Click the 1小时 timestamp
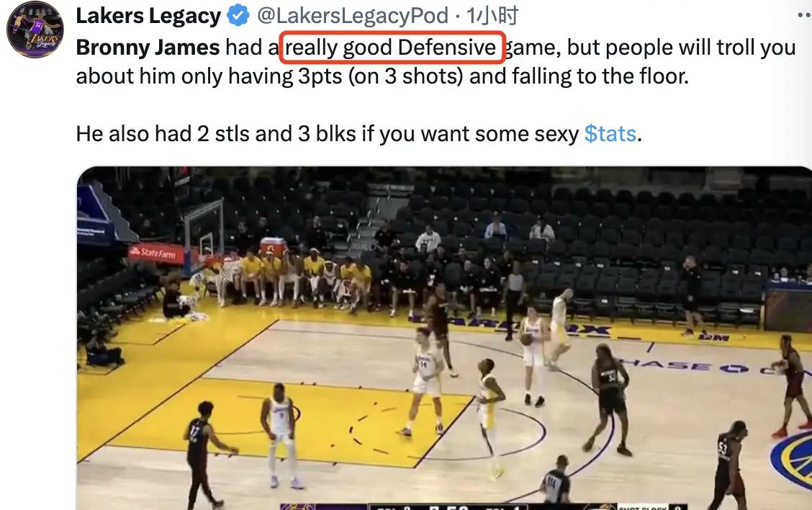 click(492, 15)
